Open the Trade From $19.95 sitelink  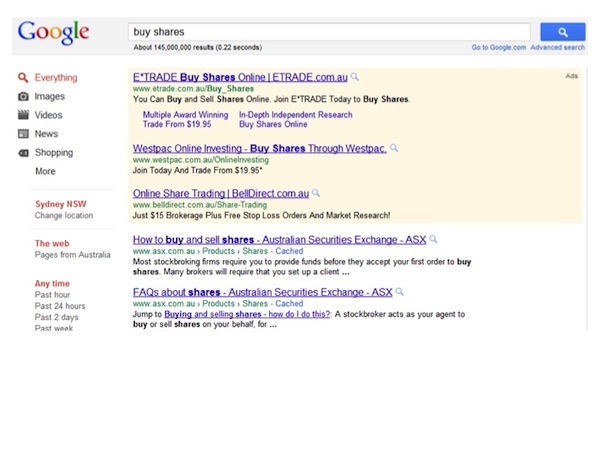177,124
